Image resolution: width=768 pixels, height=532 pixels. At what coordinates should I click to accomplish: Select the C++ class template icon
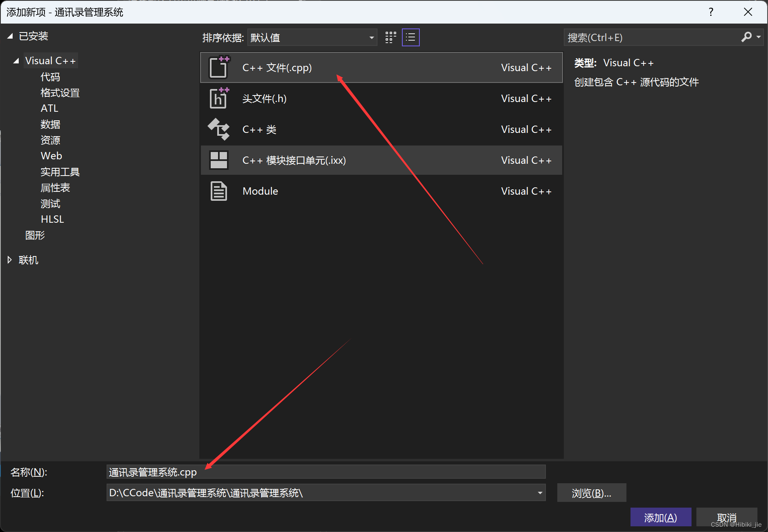tap(219, 129)
